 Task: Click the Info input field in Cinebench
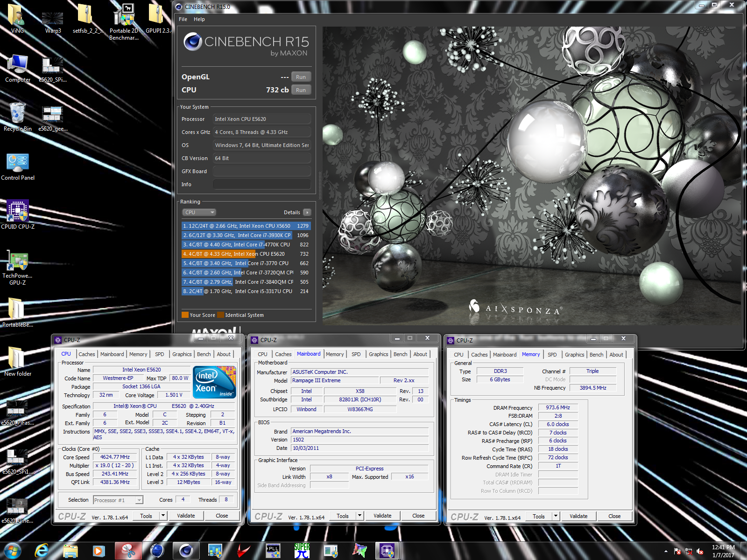coord(262,184)
